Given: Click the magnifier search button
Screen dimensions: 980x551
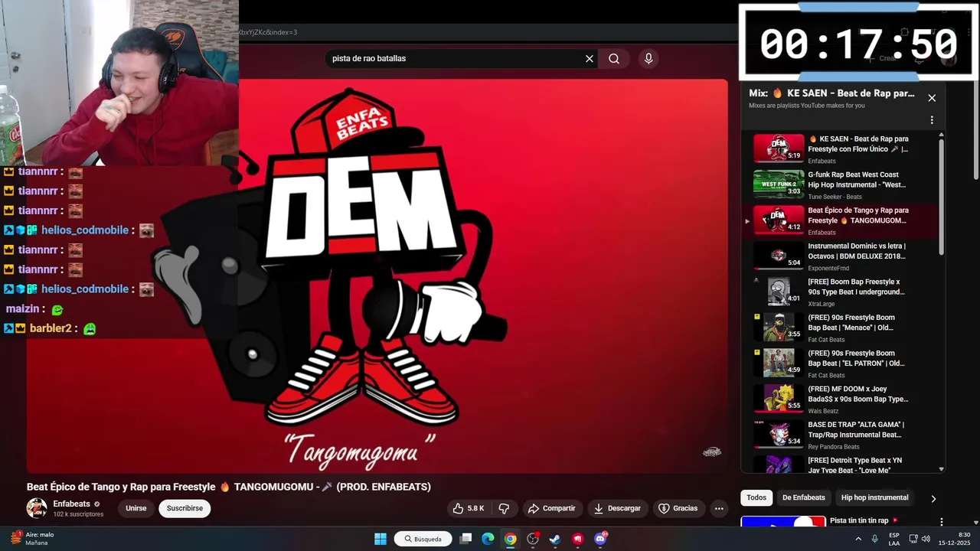Looking at the screenshot, I should click(x=614, y=59).
